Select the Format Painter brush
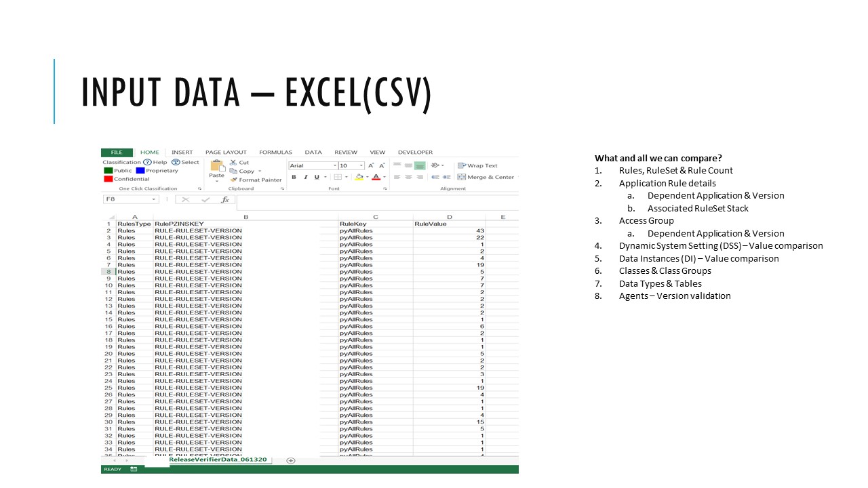 point(233,180)
